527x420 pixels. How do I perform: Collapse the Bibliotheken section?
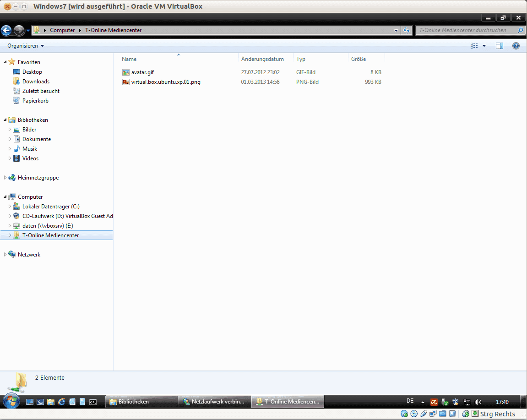click(x=5, y=120)
